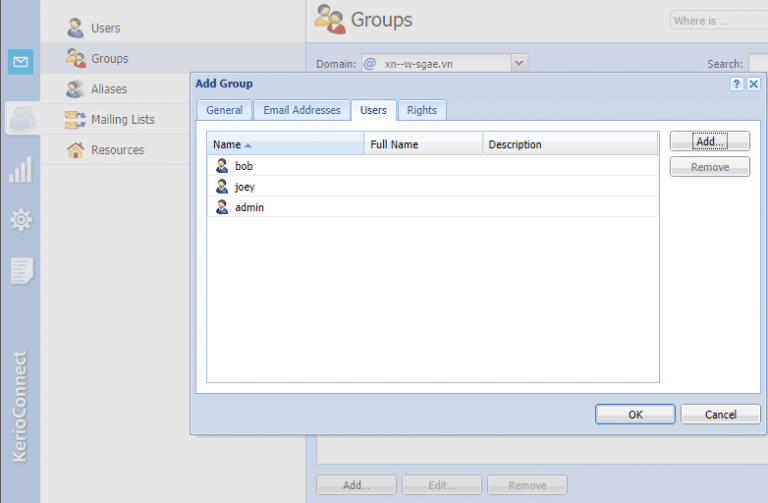Open the Aliases section
768x503 pixels.
tap(108, 89)
